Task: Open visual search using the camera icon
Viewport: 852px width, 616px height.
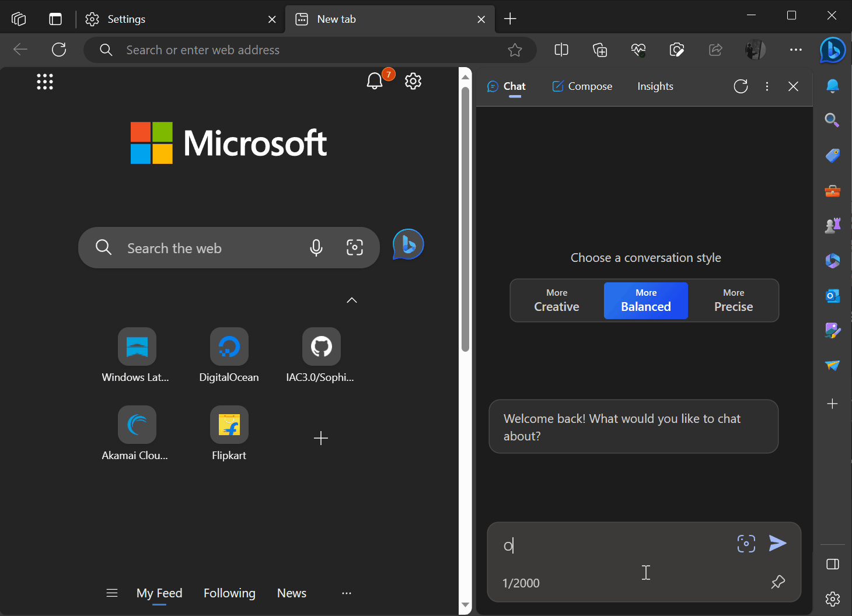Action: [x=355, y=247]
